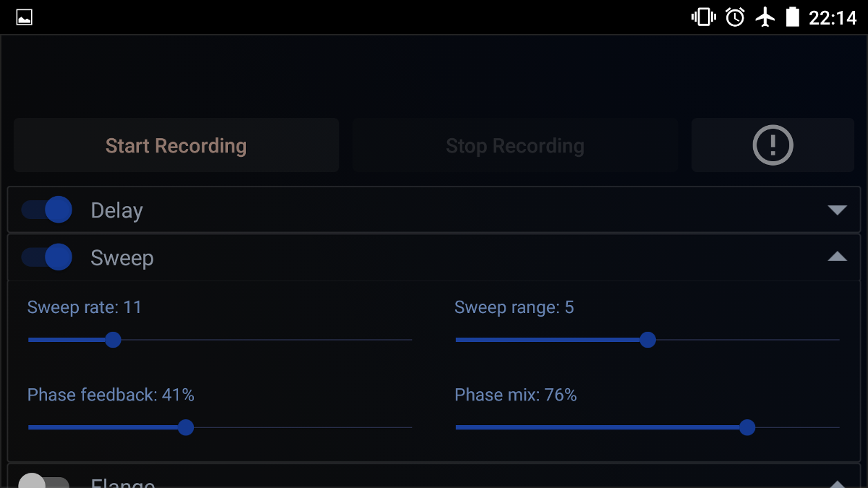The width and height of the screenshot is (868, 488).
Task: Tap the vibrate mode status icon
Action: [703, 17]
